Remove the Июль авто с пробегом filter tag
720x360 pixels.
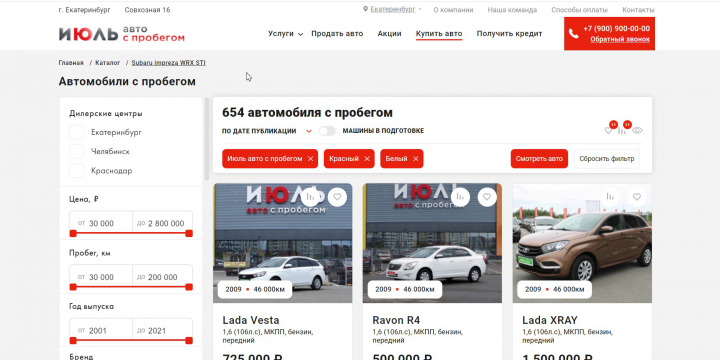[310, 159]
